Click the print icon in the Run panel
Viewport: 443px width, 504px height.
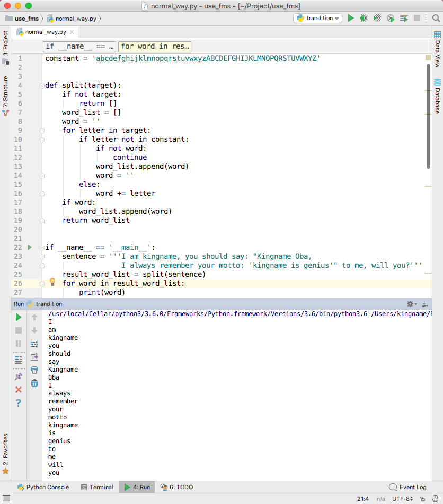(34, 370)
